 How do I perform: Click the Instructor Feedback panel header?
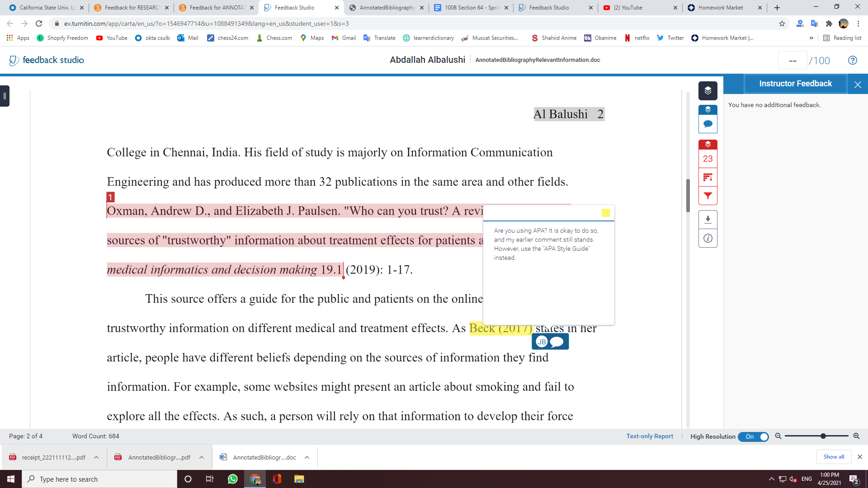(795, 84)
